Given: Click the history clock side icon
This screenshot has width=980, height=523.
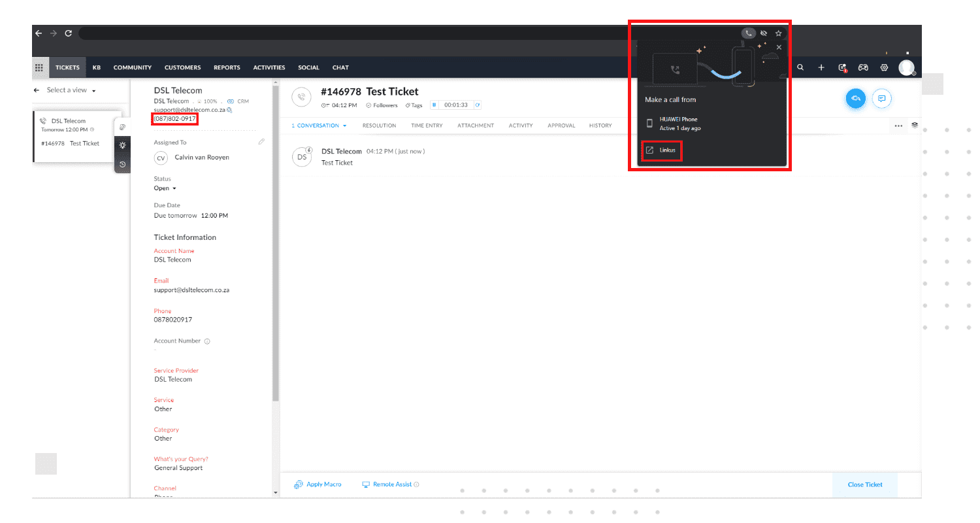Looking at the screenshot, I should [x=122, y=164].
